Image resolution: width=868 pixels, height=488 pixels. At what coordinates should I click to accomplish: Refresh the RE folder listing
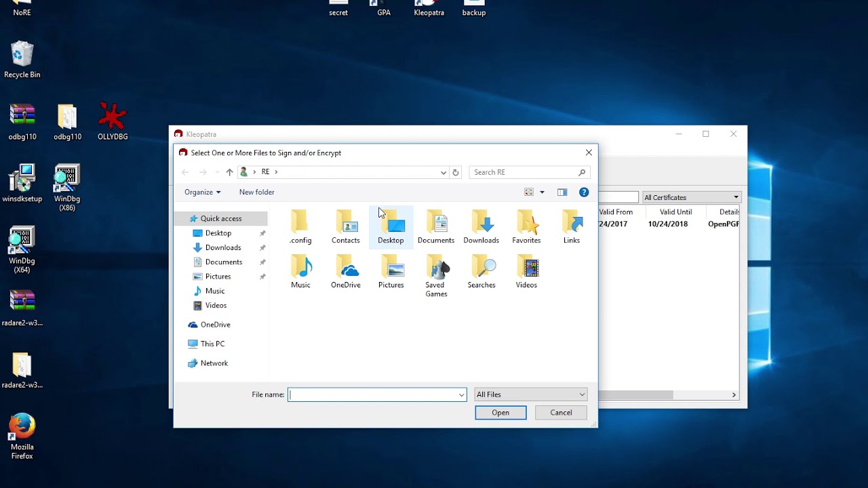pyautogui.click(x=456, y=172)
